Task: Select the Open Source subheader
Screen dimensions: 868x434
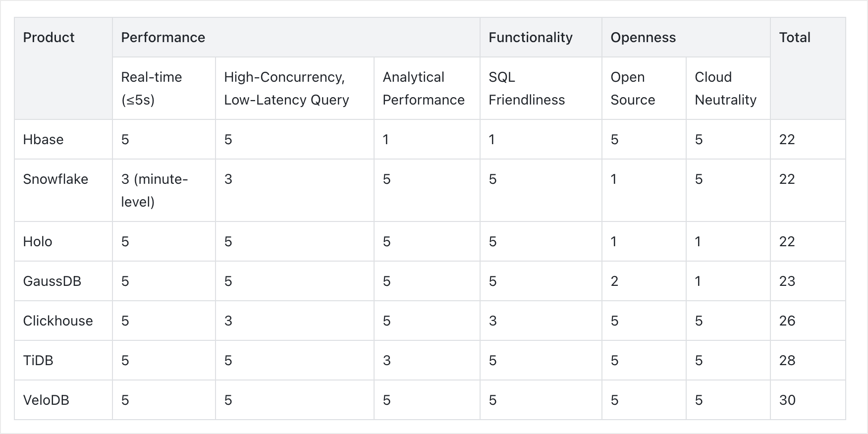Action: pyautogui.click(x=632, y=88)
